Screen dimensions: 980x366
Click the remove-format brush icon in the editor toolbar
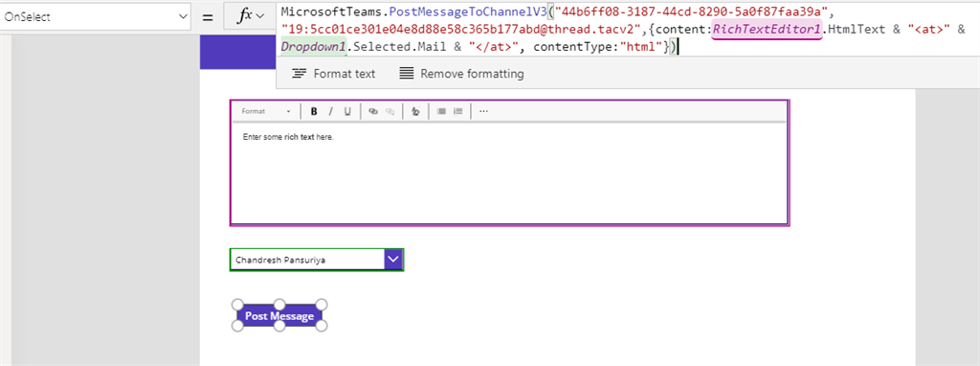pos(415,111)
